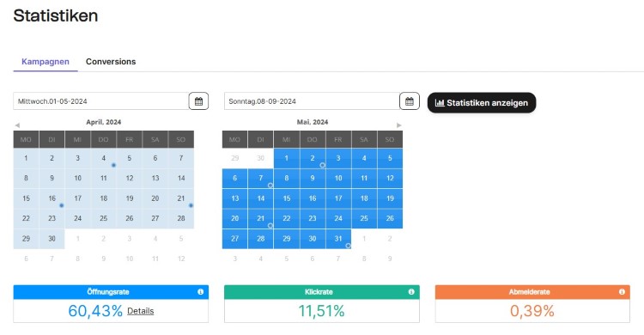Pick May 31 in the calendar
This screenshot has width=644, height=335.
coord(338,239)
